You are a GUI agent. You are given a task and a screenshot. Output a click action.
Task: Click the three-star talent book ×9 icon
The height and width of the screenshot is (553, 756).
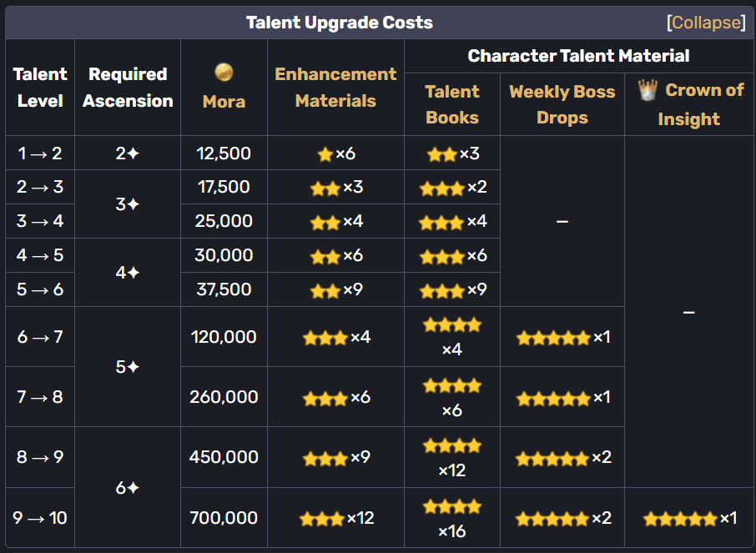(x=441, y=291)
